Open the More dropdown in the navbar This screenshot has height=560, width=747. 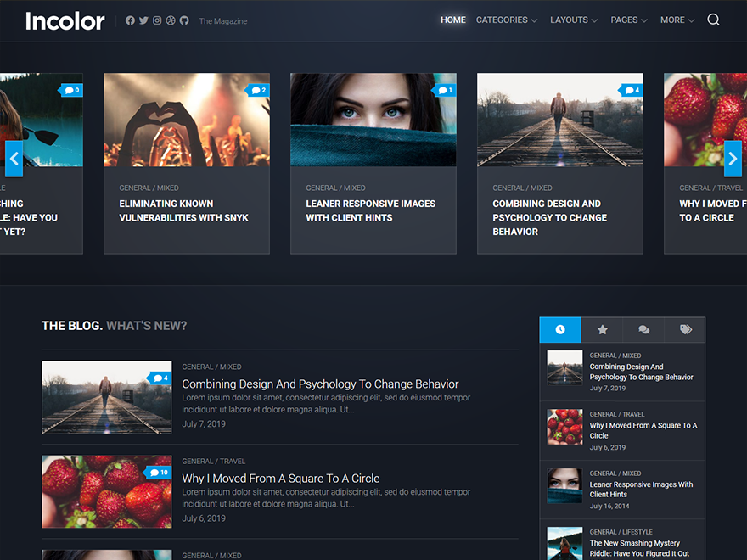672,20
